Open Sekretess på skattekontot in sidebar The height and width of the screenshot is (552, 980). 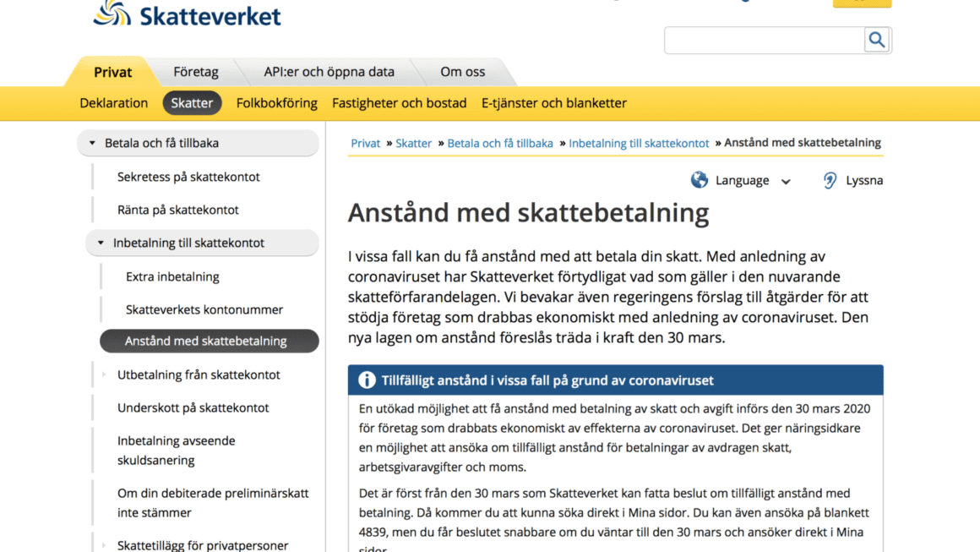188,177
